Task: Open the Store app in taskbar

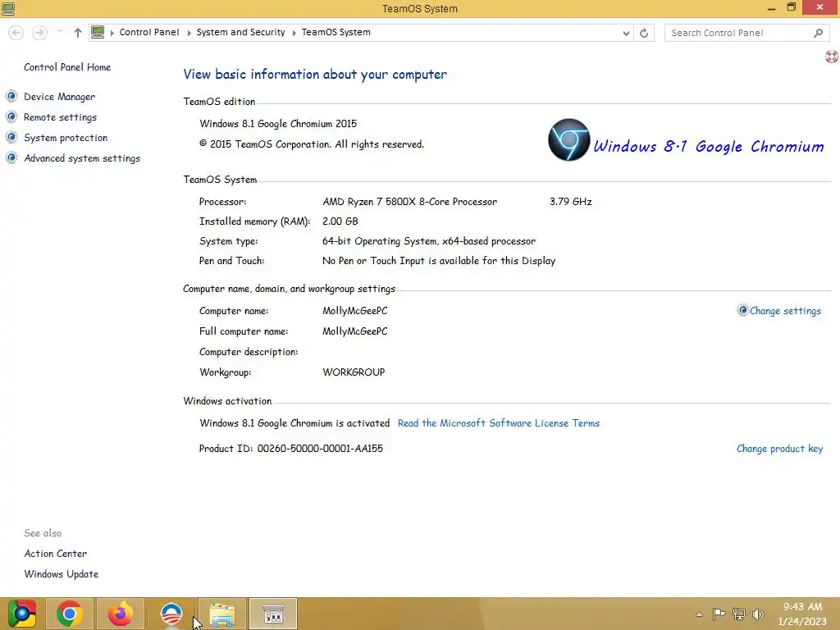Action: tap(273, 614)
